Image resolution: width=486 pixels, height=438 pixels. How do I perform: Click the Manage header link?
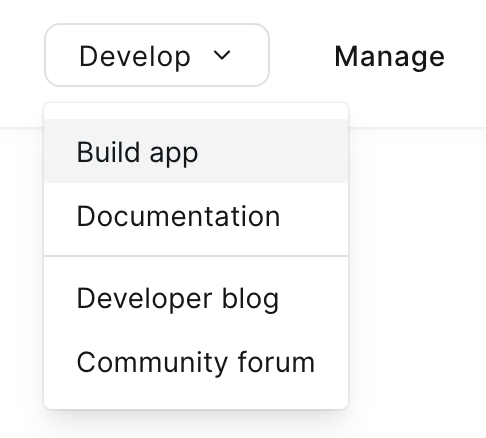389,57
